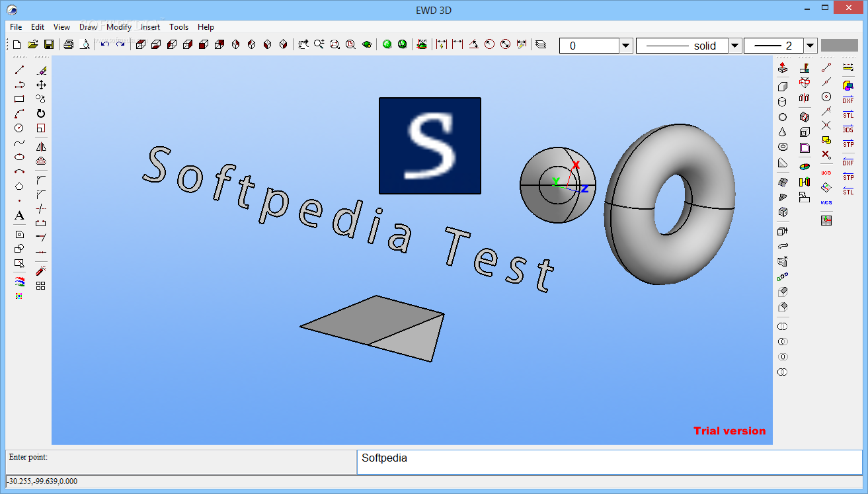Disable all object snaps with red X
Viewport: 868px width, 494px height.
pyautogui.click(x=826, y=154)
